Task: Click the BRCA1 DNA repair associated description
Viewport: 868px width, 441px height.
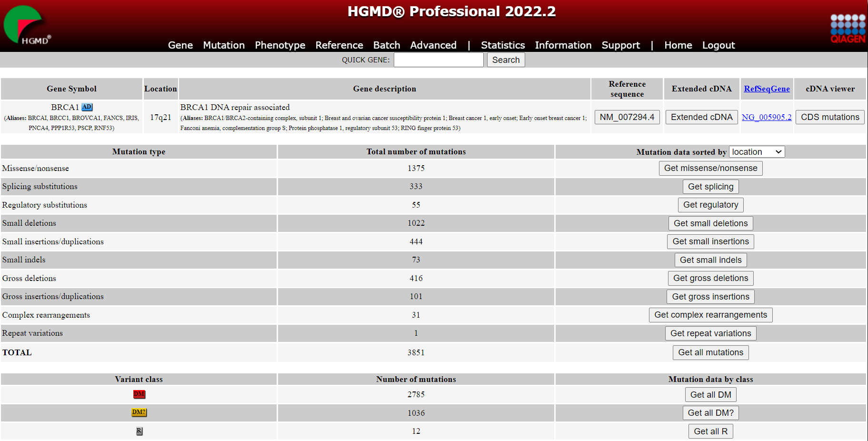Action: [235, 108]
